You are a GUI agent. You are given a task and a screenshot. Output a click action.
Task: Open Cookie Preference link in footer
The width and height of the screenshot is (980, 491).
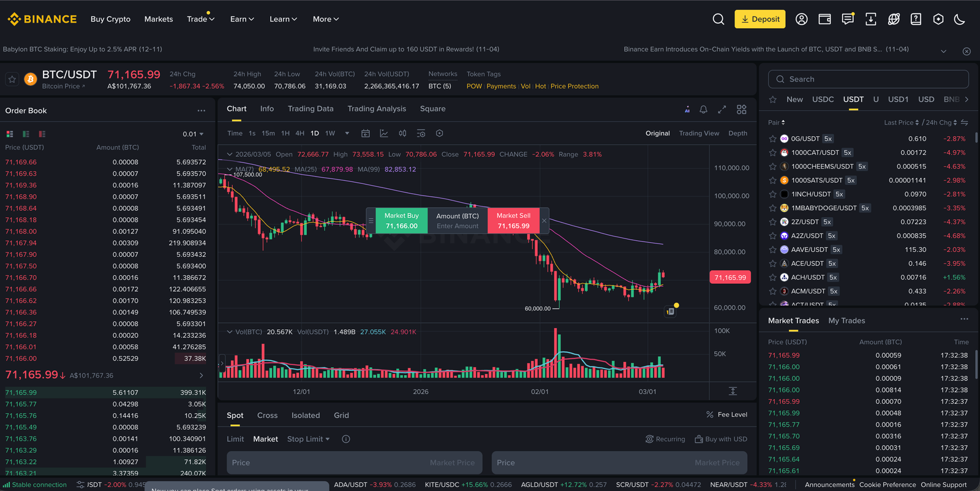pos(888,484)
